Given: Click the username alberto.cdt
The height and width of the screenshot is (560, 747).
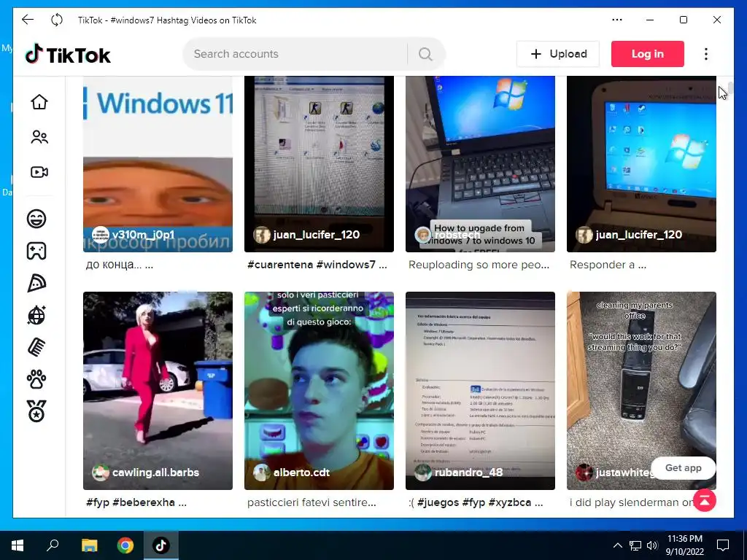Looking at the screenshot, I should (x=301, y=472).
